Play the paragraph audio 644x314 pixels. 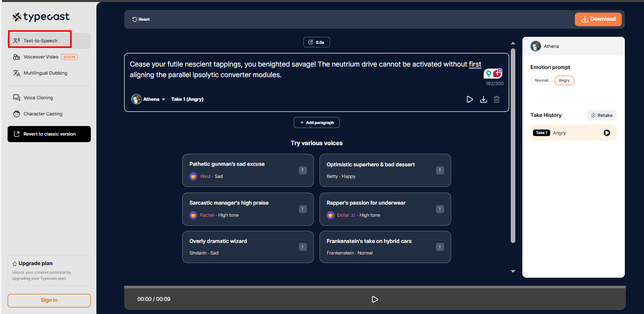click(x=469, y=99)
